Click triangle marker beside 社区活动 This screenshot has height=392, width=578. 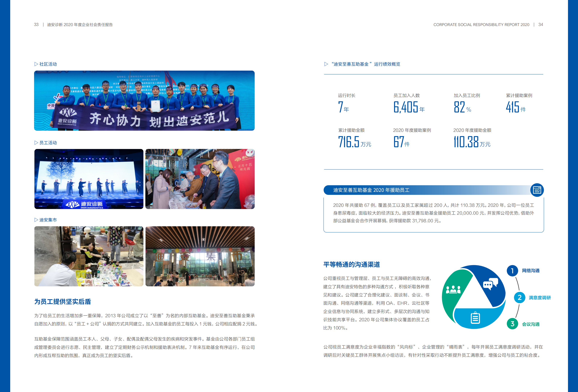36,64
